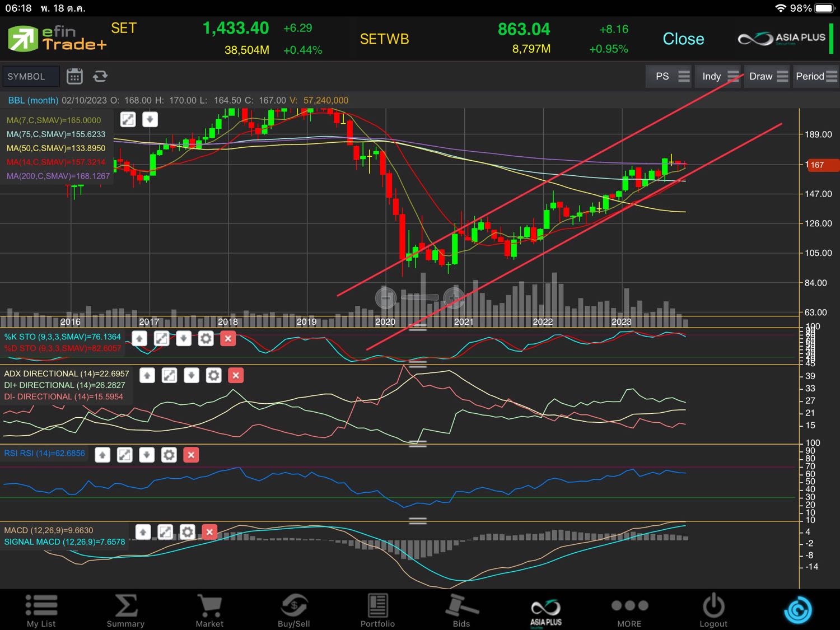840x630 pixels.
Task: Select the MA(14,C,SMAV) legend line
Action: point(56,162)
